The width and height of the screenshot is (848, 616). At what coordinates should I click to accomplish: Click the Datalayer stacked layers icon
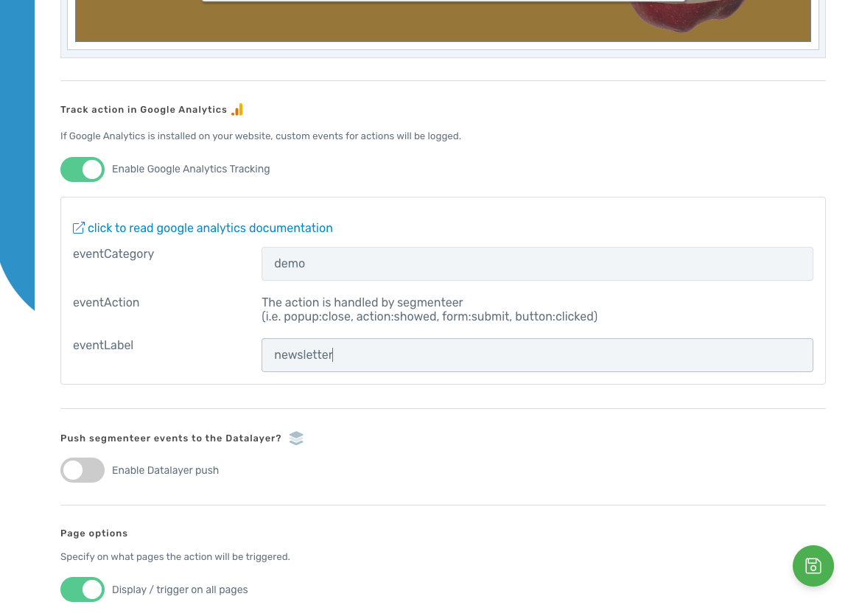tap(296, 438)
